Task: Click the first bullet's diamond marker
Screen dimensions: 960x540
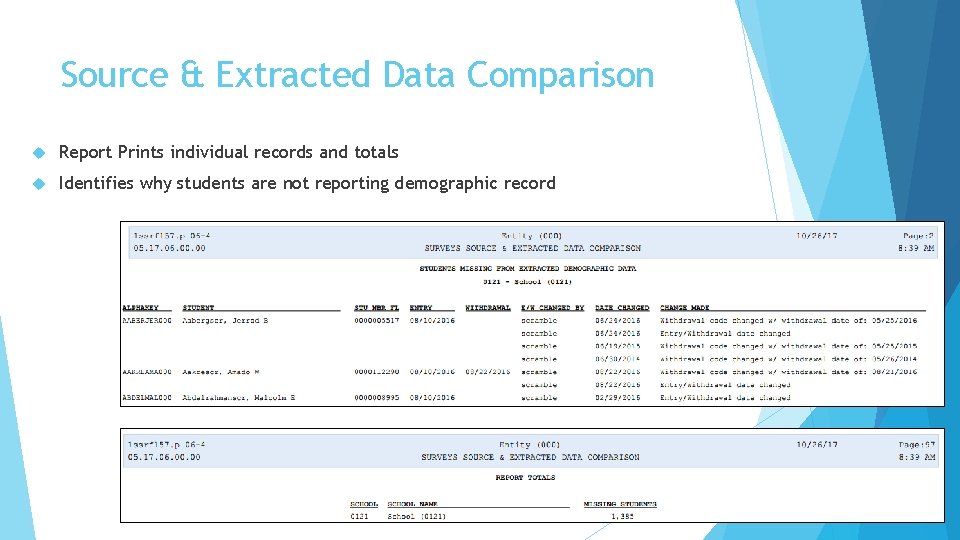Action: coord(39,152)
